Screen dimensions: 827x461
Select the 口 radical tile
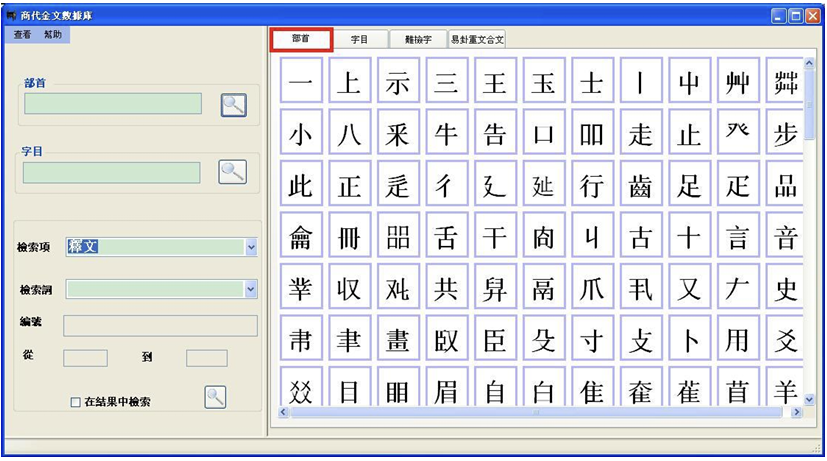click(x=544, y=132)
